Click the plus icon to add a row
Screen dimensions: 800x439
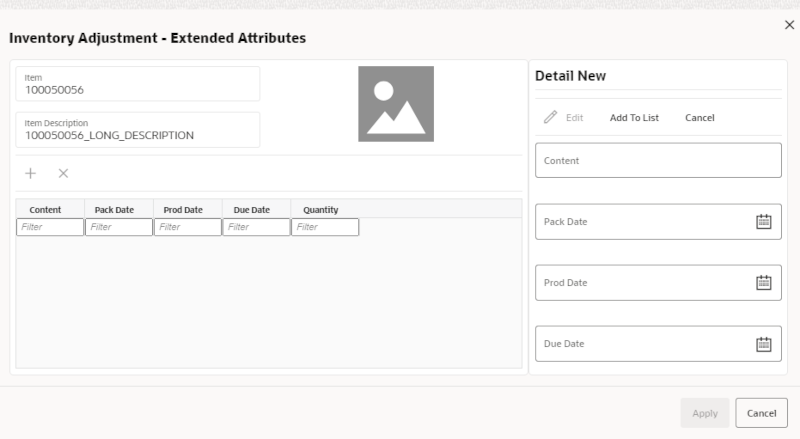tap(31, 174)
